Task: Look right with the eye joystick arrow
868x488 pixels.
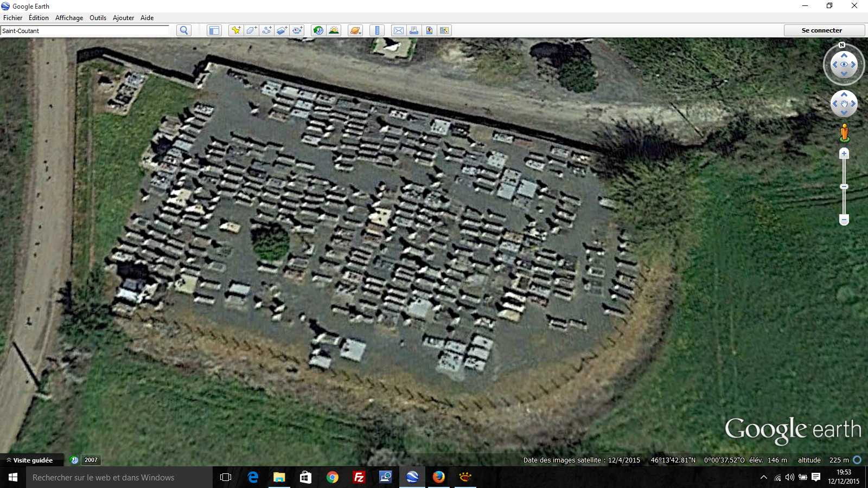Action: click(853, 65)
